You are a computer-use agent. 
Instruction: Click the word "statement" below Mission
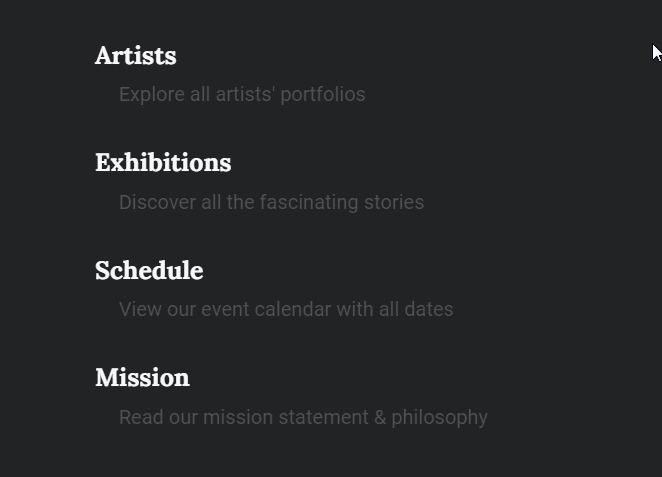coord(328,418)
